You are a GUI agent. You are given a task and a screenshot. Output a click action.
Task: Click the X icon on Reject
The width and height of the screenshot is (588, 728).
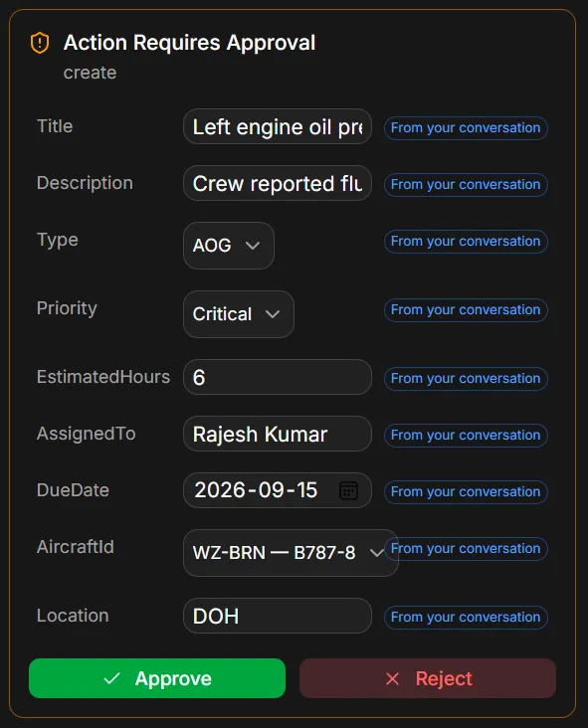coord(392,678)
